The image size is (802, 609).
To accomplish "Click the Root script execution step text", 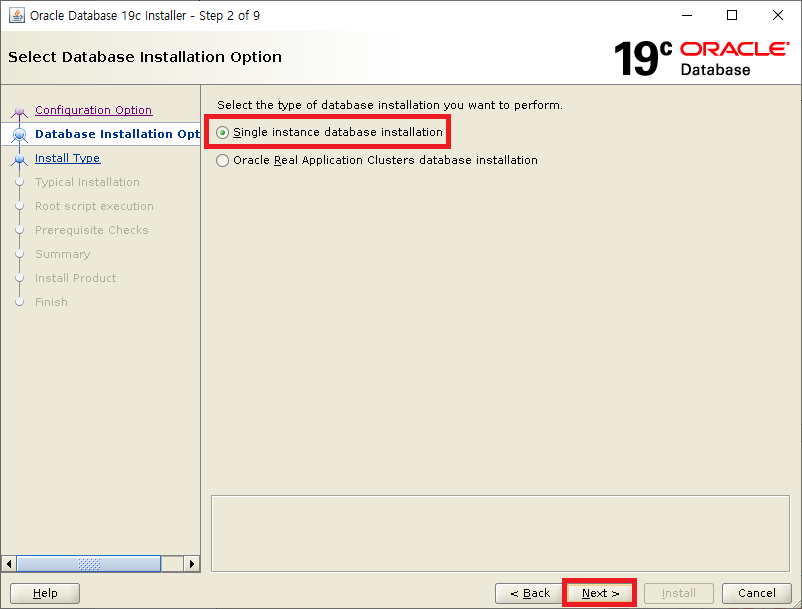I will click(94, 206).
